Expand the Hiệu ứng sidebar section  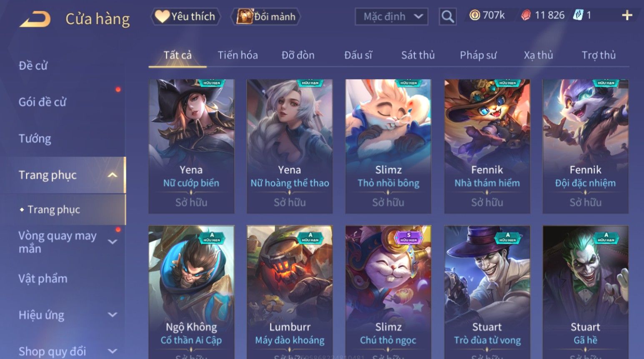click(113, 315)
